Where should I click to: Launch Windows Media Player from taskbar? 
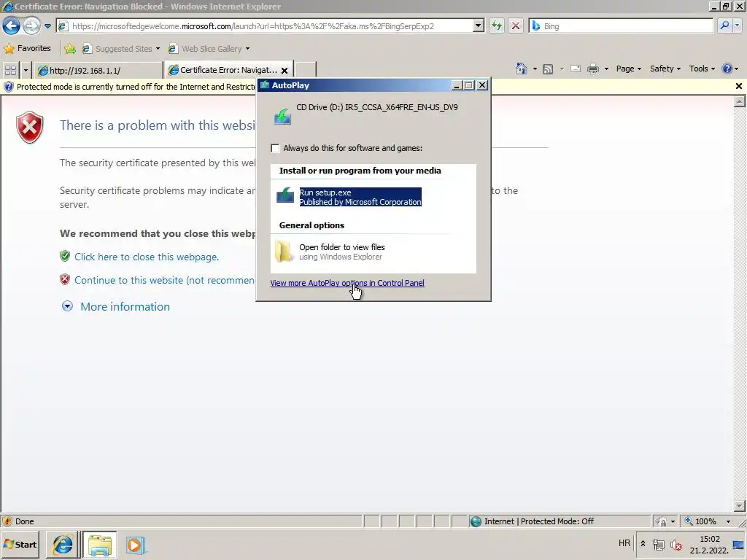pyautogui.click(x=135, y=545)
